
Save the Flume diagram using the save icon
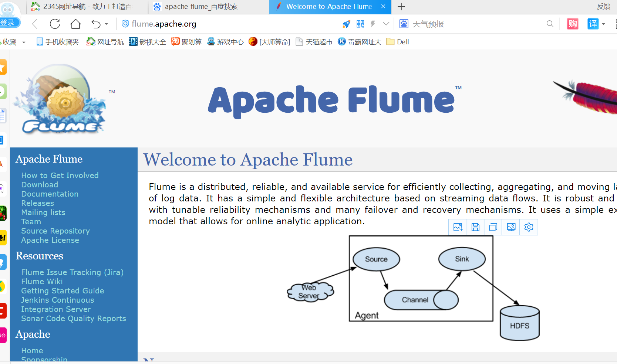[x=475, y=227]
